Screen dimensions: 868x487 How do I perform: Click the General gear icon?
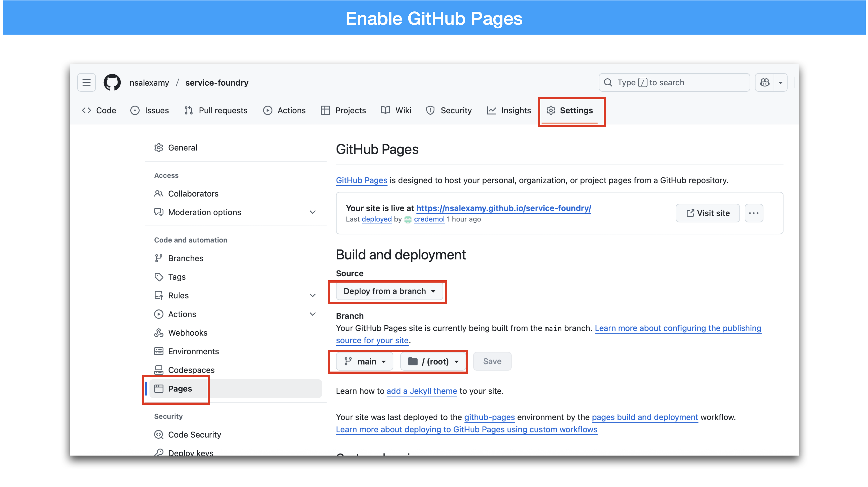159,148
